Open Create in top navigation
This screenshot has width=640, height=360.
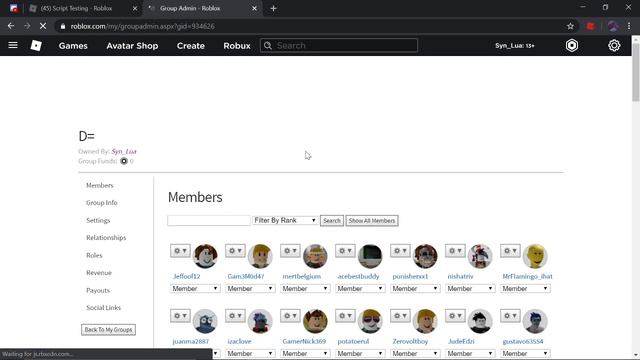tap(191, 46)
